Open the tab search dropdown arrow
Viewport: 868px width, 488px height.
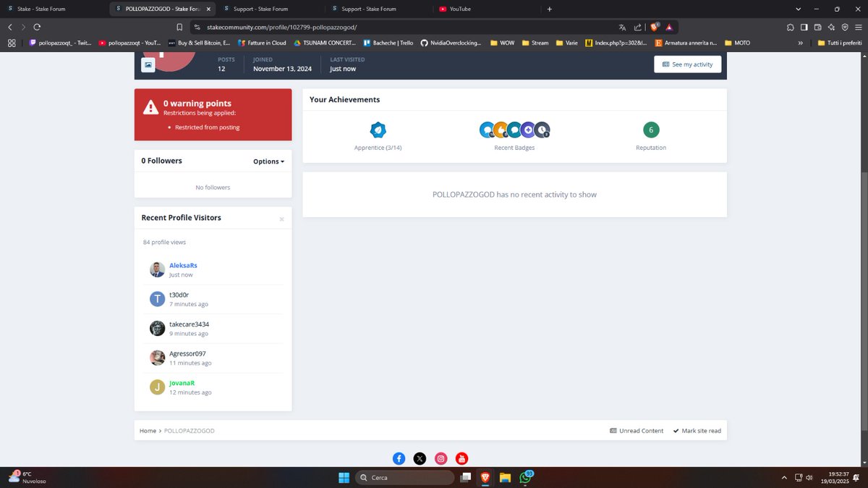click(798, 9)
